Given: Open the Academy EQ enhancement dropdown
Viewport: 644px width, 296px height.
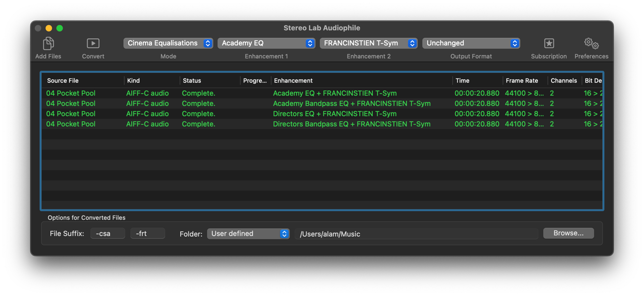Looking at the screenshot, I should click(266, 43).
